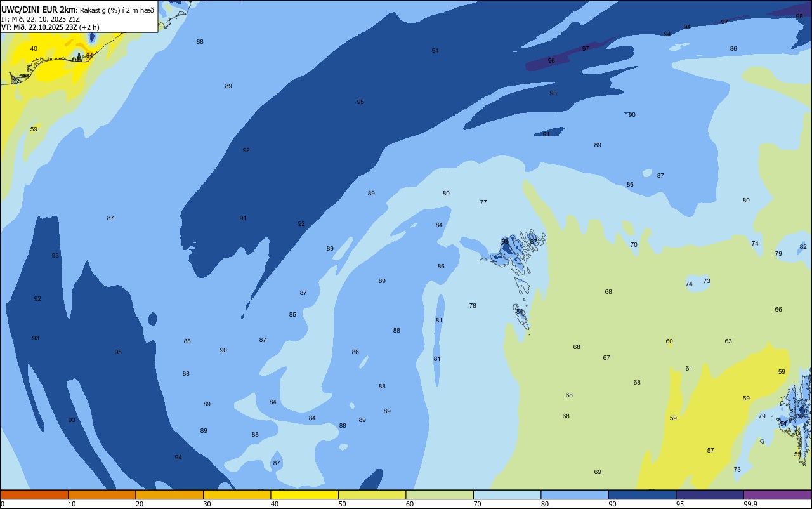The width and height of the screenshot is (812, 509).
Task: Click the humidity value '78' on the map
Action: pyautogui.click(x=473, y=306)
